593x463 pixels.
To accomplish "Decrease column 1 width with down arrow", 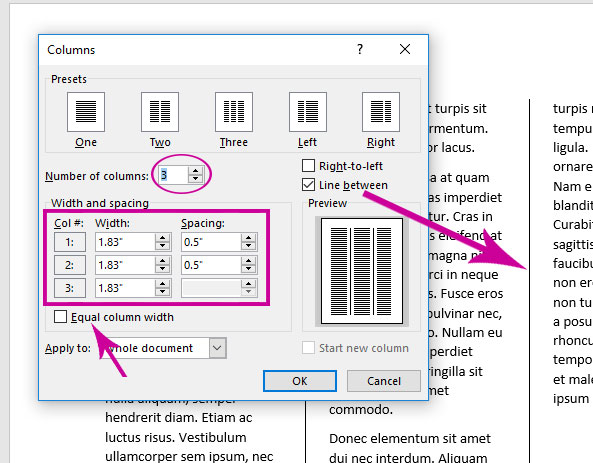I will point(162,246).
